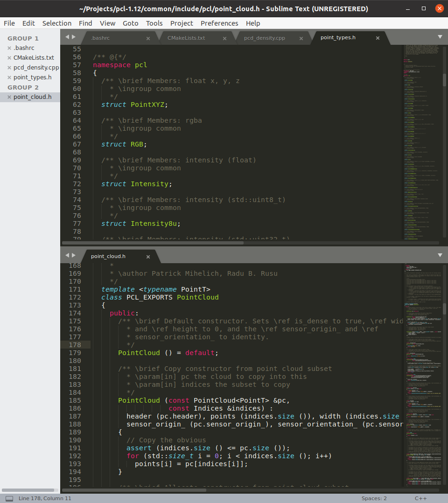
Task: Click 'class PCL_EXPORTS PointCloud' line
Action: pos(160,297)
